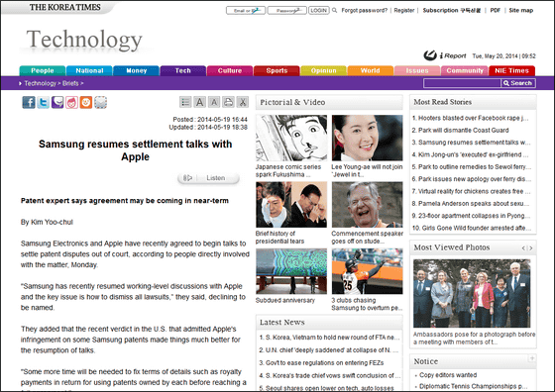
Task: Open the Money tab
Action: [137, 70]
